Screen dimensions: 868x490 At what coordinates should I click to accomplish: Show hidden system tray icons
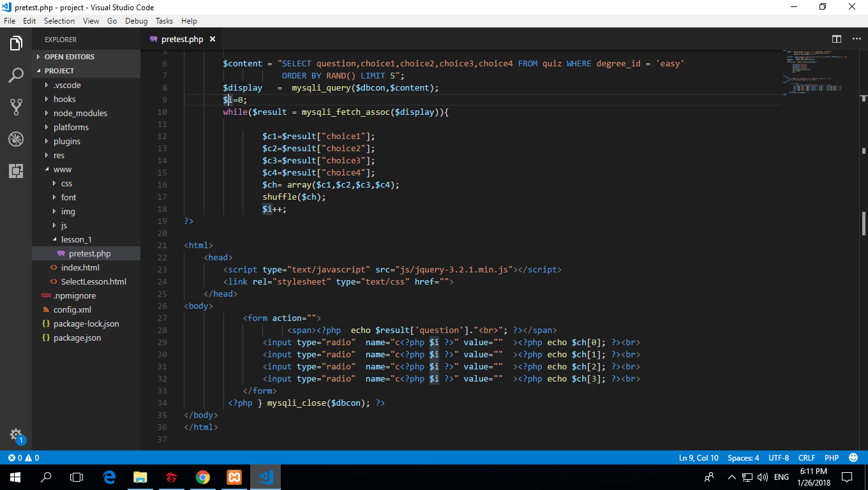(732, 477)
